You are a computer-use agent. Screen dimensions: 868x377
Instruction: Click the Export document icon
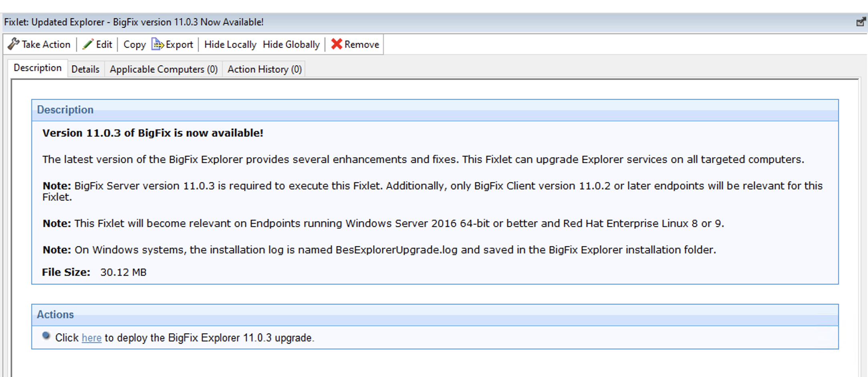click(x=157, y=44)
